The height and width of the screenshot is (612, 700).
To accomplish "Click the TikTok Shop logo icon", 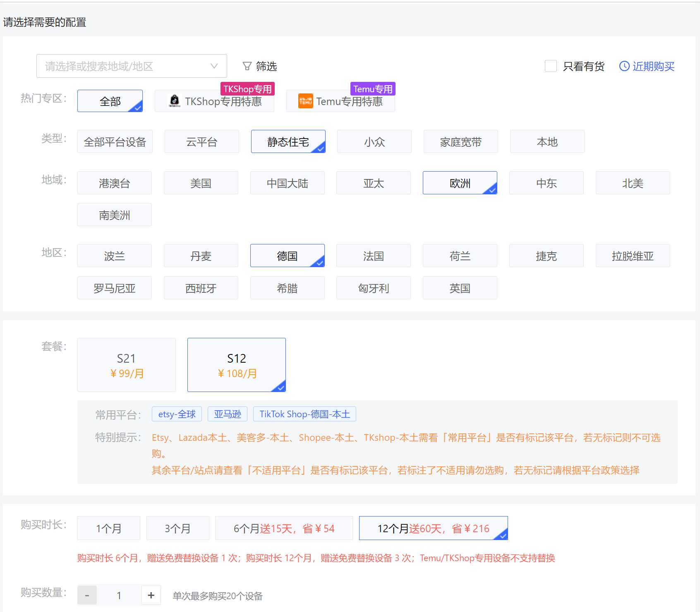I will 175,101.
